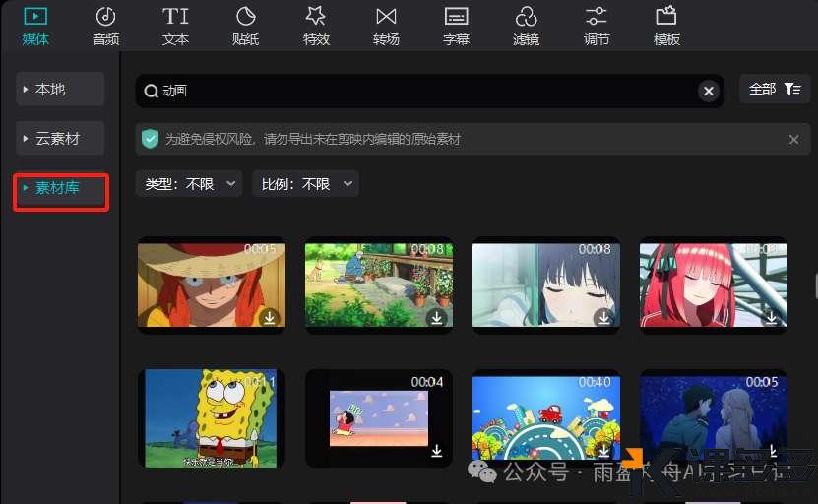Download the dark-haired sleeping girl clip
The width and height of the screenshot is (818, 504).
tap(604, 317)
